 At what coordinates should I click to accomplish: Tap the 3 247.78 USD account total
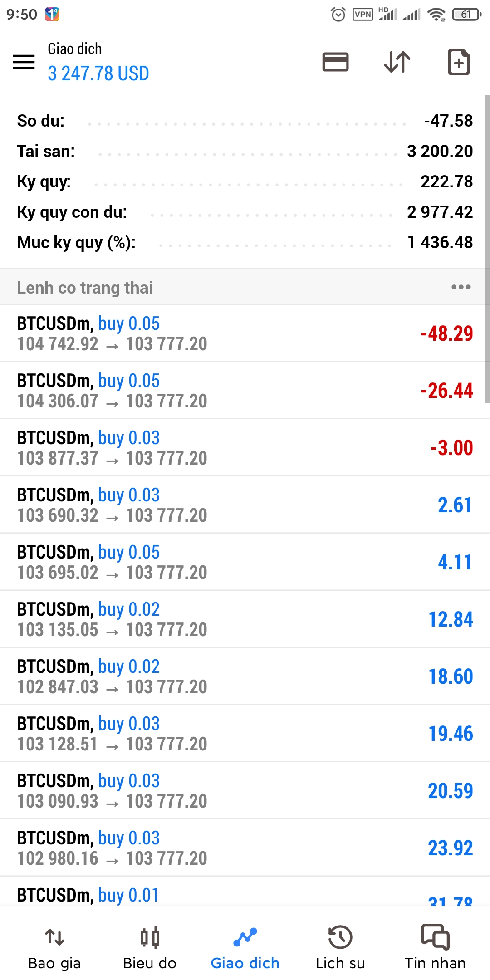(x=98, y=73)
